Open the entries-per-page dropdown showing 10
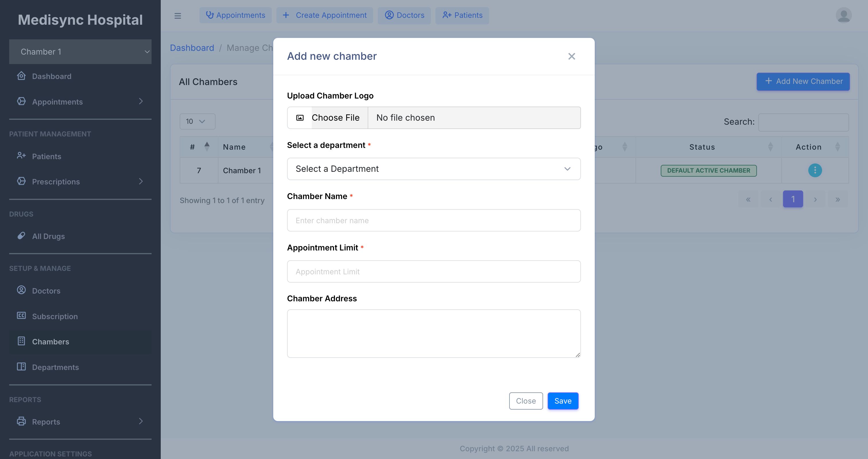The height and width of the screenshot is (459, 868). [x=197, y=122]
